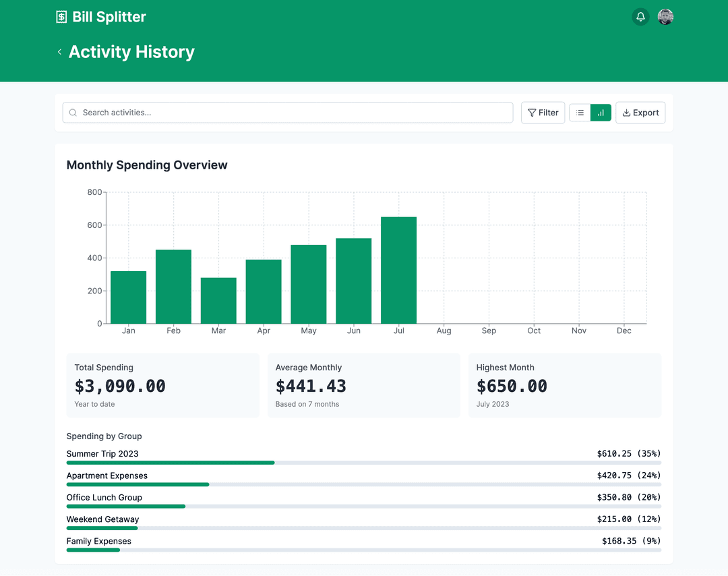Image resolution: width=728 pixels, height=576 pixels.
Task: Switch to chart view
Action: [x=601, y=113]
